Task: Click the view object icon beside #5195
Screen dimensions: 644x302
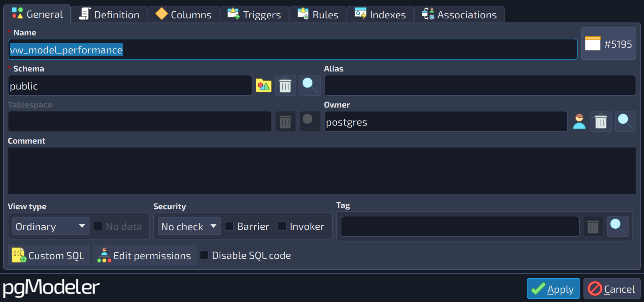Action: coord(592,43)
